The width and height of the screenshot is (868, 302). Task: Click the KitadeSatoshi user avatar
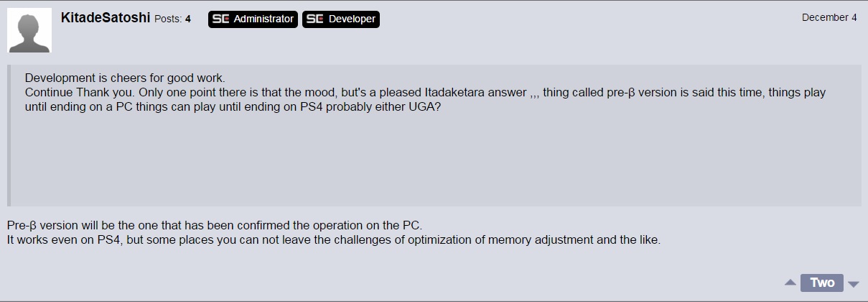[29, 30]
